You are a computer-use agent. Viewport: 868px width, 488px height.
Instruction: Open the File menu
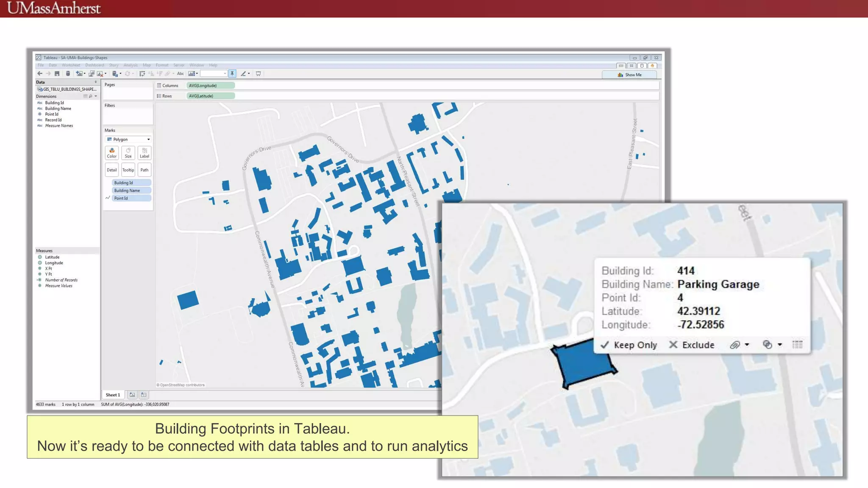[x=41, y=65]
